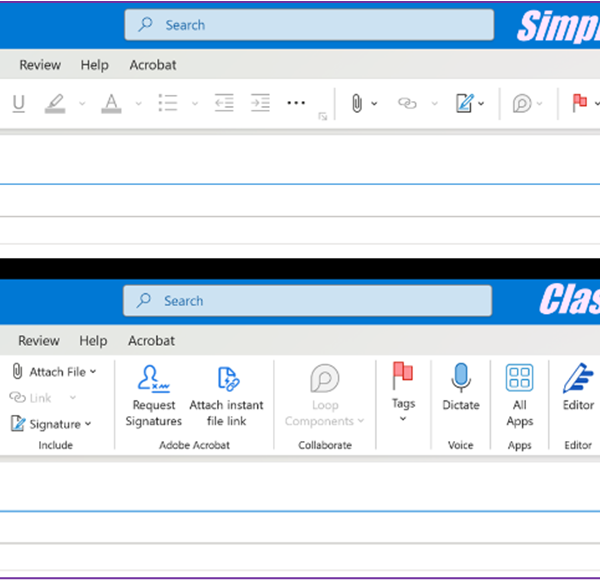Switch to the Review tab in the upper ribbon
The height and width of the screenshot is (580, 600).
[39, 65]
